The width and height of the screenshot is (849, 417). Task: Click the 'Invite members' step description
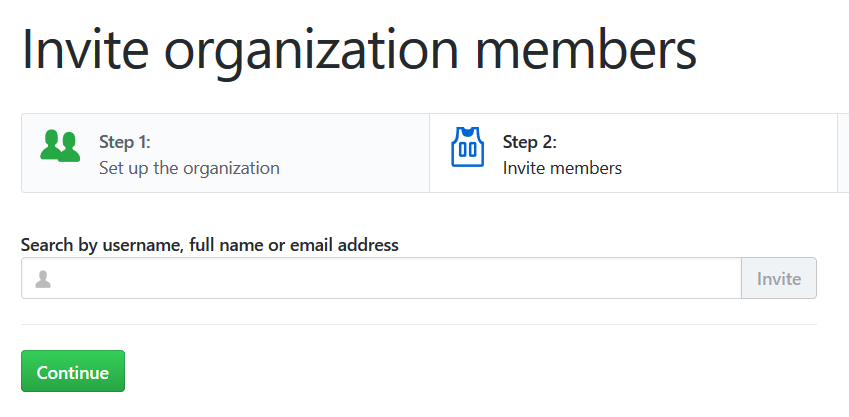tap(562, 168)
